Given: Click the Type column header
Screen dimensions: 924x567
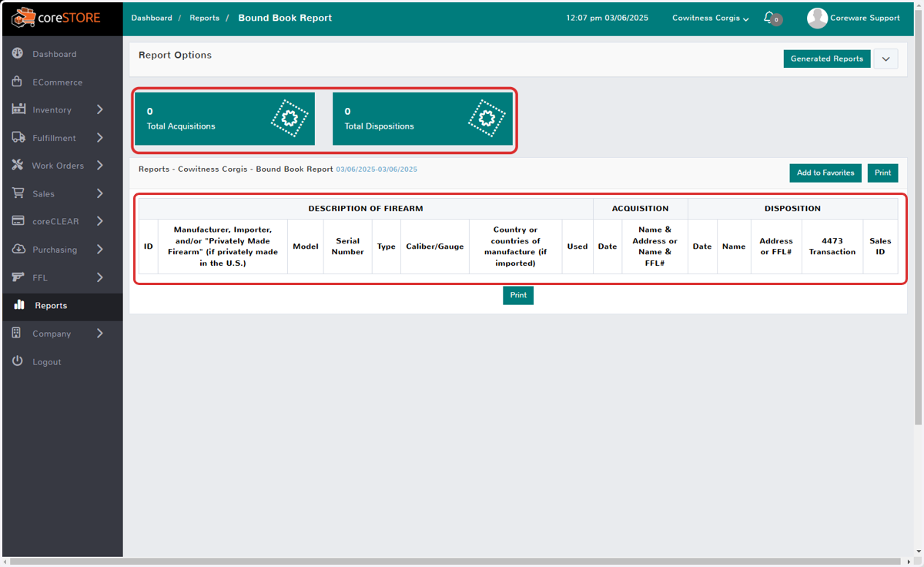Looking at the screenshot, I should point(387,247).
